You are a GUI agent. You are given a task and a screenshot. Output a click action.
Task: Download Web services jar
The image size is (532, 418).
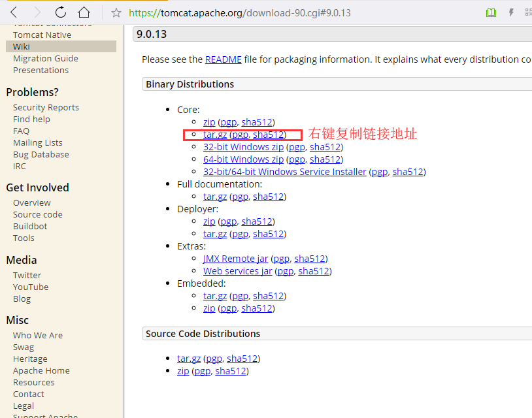[x=237, y=271]
